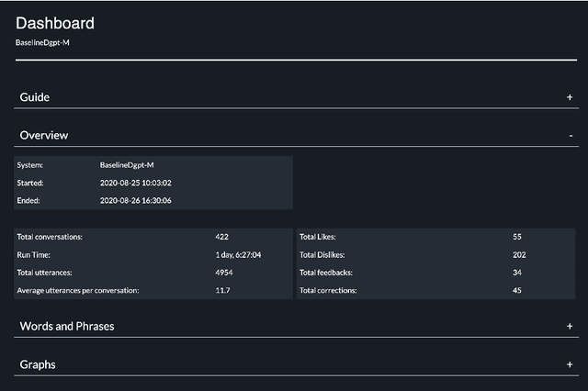Expand the Guide section header
Viewport: 588px width, 391px height.
35,97
